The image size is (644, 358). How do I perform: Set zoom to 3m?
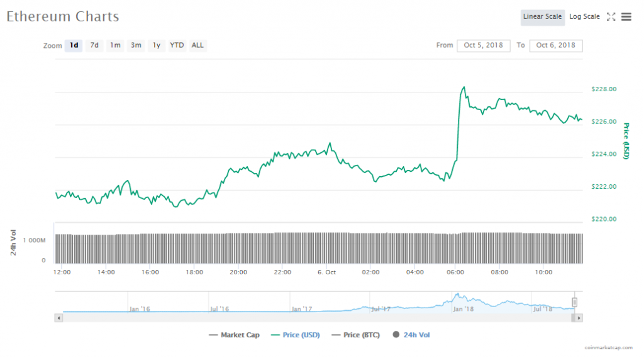click(136, 45)
